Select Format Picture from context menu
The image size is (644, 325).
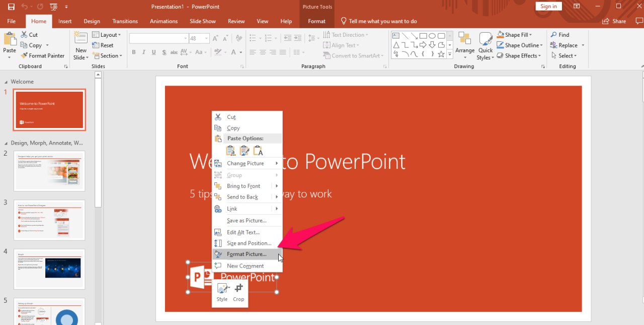(x=247, y=254)
